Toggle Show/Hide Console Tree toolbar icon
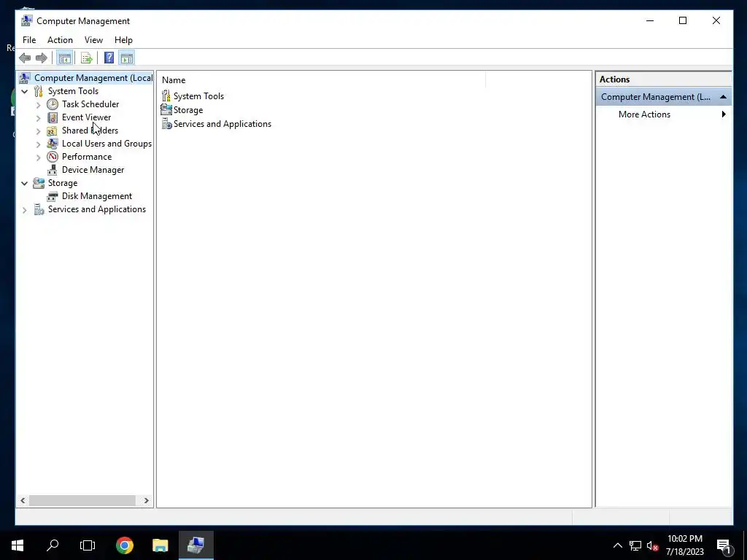 pos(64,58)
